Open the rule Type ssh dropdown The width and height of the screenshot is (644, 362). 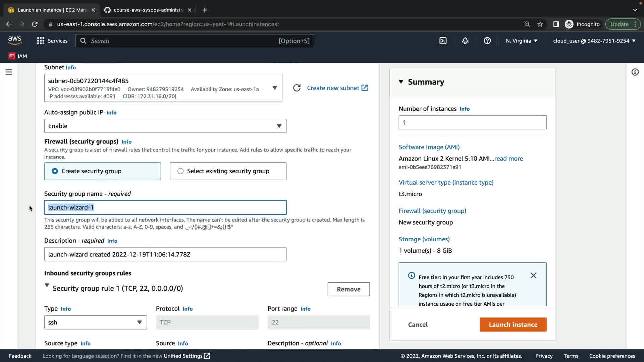(x=95, y=322)
